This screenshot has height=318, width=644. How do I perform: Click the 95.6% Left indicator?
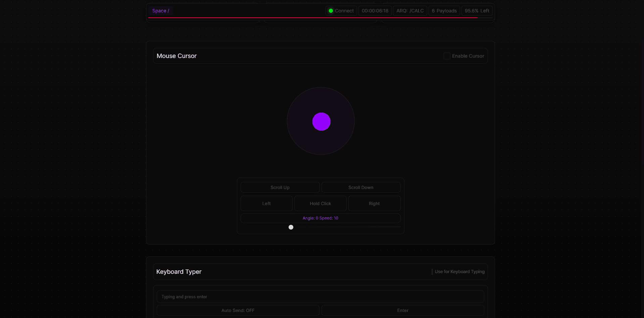[477, 11]
